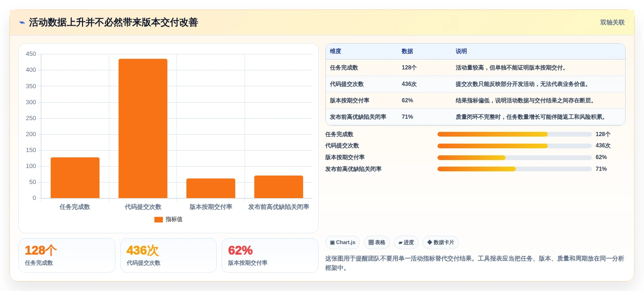Open the 128个 任务完成数 data card
644x291 pixels.
click(x=67, y=255)
